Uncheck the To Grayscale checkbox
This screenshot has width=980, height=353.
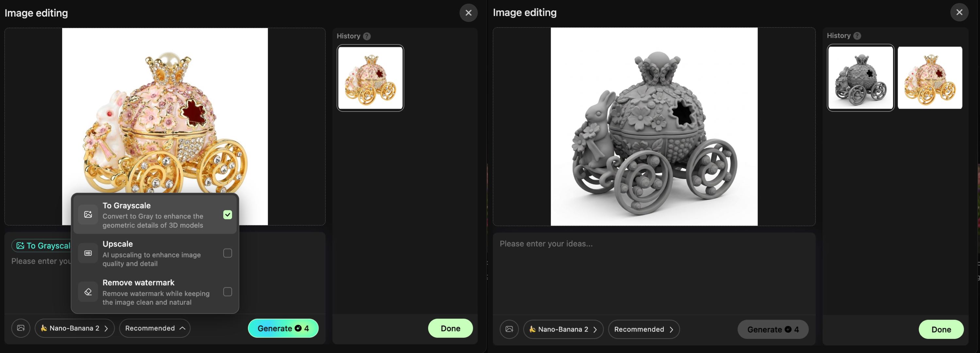(227, 215)
